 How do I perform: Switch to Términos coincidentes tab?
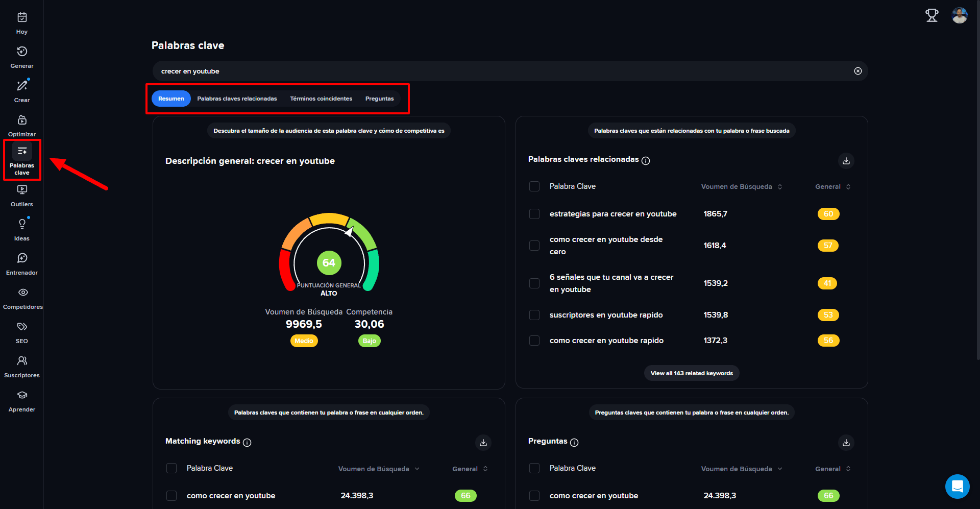pos(321,99)
